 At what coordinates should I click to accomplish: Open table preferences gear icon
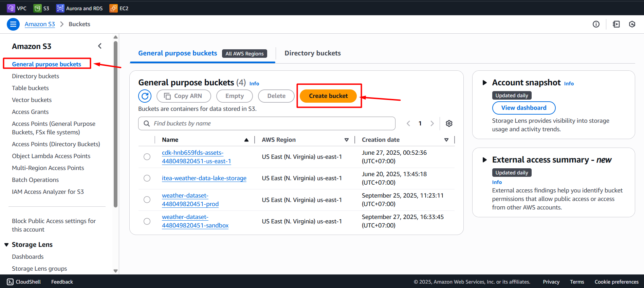[x=449, y=123]
